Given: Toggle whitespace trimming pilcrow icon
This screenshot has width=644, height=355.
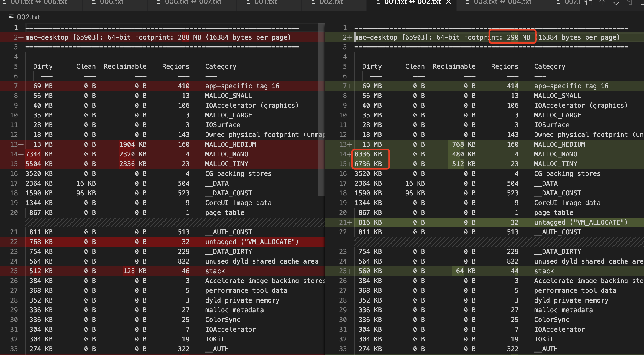Looking at the screenshot, I should 630,2.
